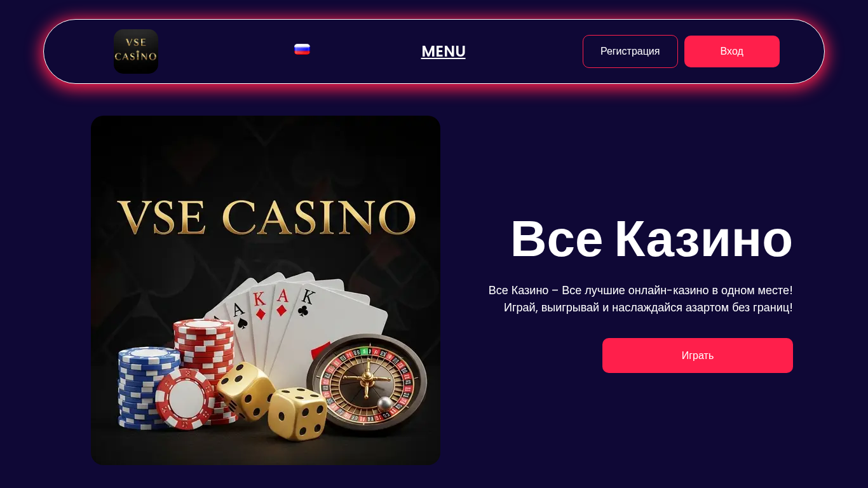868x488 pixels.
Task: Click the king of diamonds card
Action: point(262,318)
